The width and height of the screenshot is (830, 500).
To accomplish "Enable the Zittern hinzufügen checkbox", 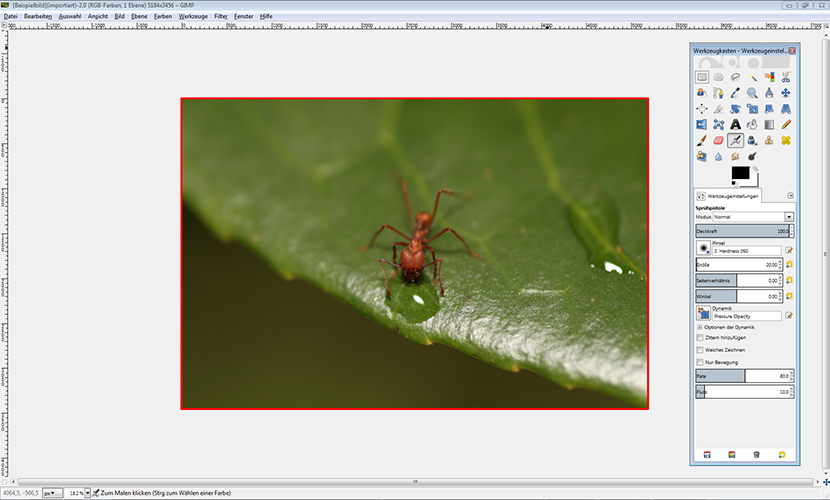I will click(x=699, y=338).
